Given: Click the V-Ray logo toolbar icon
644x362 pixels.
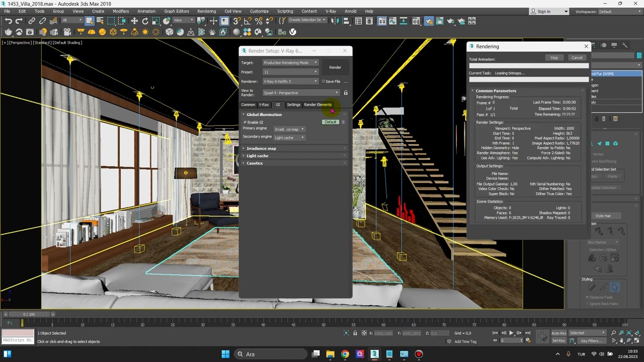Looking at the screenshot, I should [x=292, y=32].
